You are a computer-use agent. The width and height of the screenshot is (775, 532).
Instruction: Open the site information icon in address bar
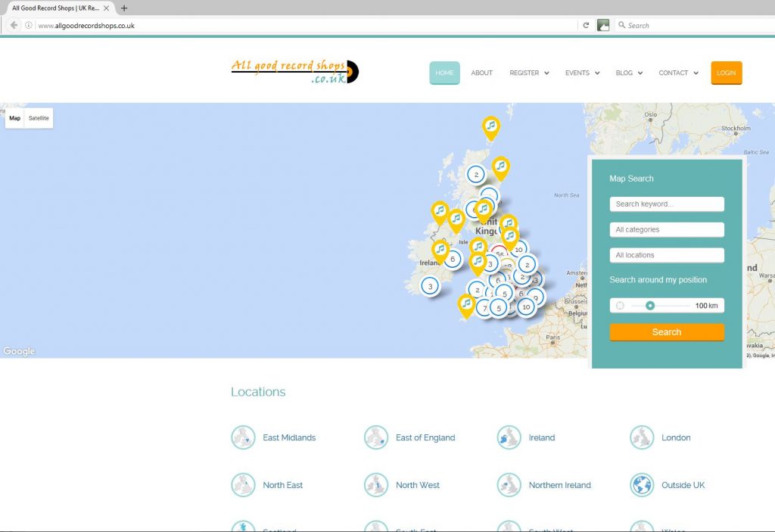tap(29, 25)
